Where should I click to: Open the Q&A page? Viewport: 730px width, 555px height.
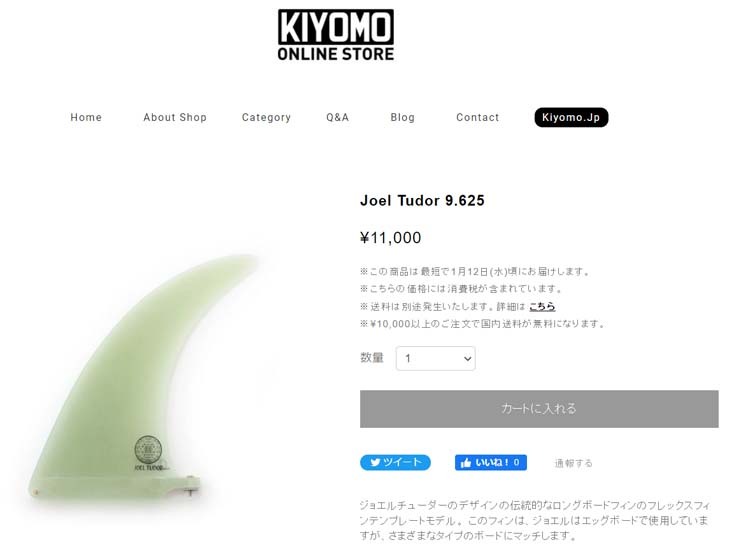click(x=338, y=117)
